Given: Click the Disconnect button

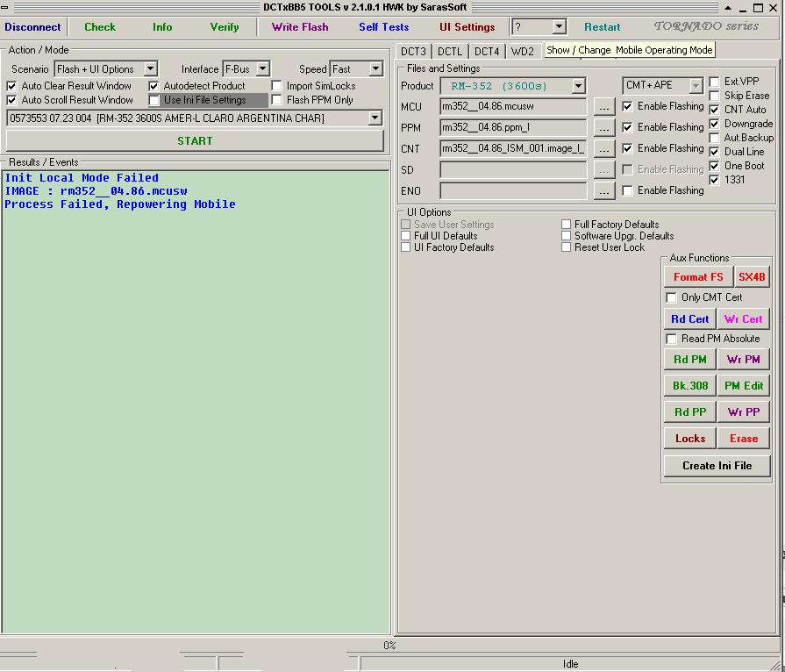Looking at the screenshot, I should pos(32,27).
